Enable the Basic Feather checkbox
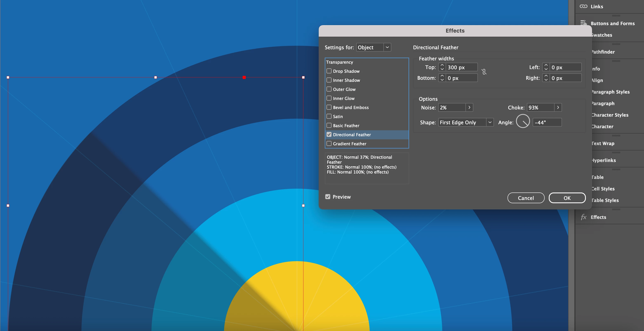The image size is (644, 331). click(x=329, y=125)
